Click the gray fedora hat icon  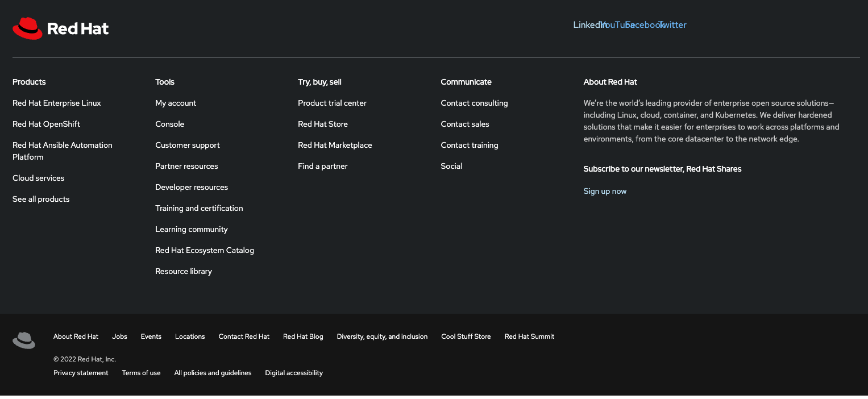point(24,340)
